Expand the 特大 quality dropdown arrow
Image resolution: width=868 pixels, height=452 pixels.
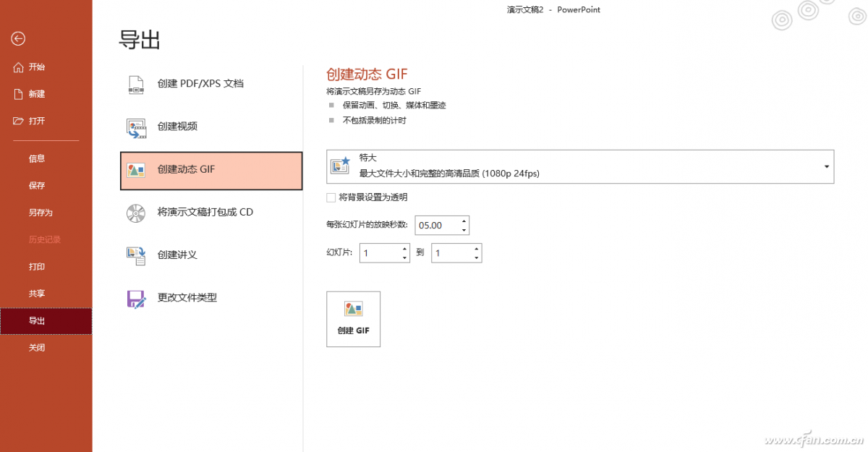tap(826, 166)
